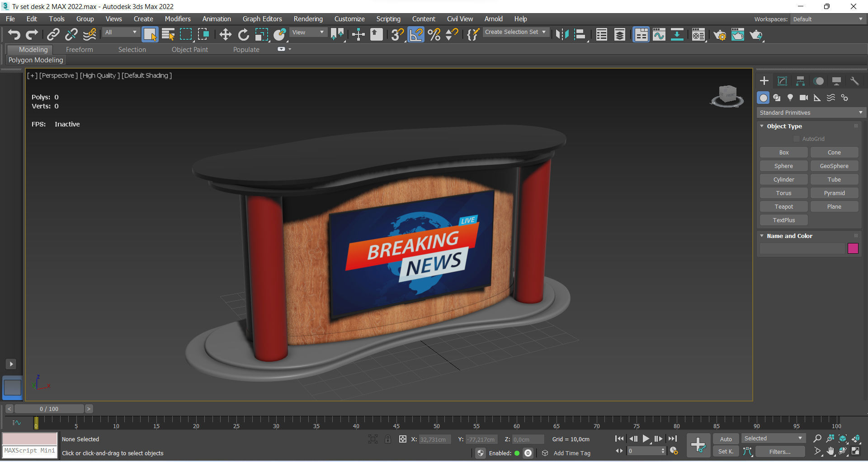The height and width of the screenshot is (462, 868).
Task: Create a Box primitive
Action: (x=784, y=153)
